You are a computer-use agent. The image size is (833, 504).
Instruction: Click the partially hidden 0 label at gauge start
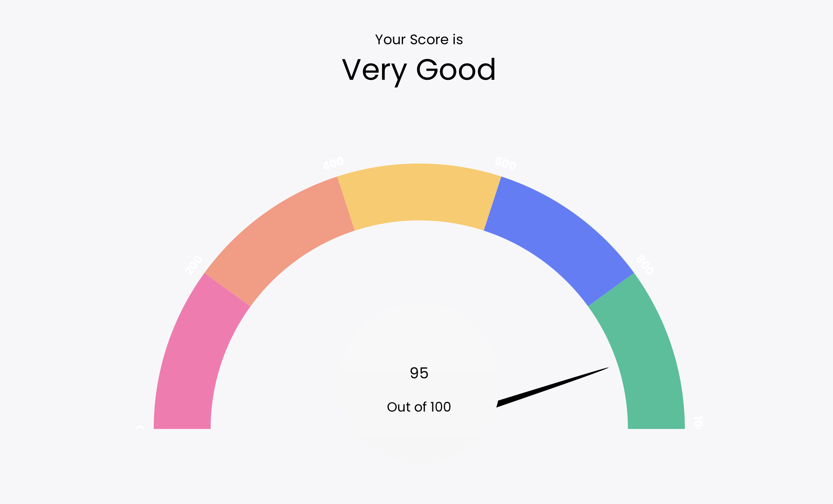click(x=140, y=428)
